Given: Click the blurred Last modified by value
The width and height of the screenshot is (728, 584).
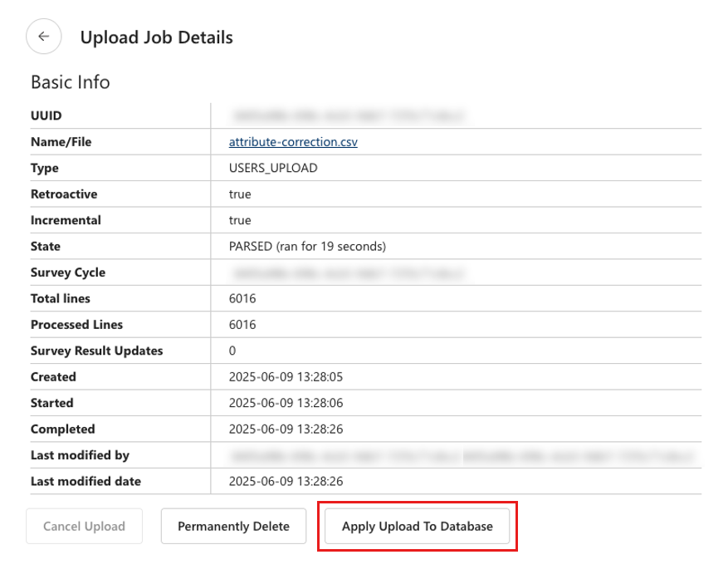Looking at the screenshot, I should pyautogui.click(x=463, y=456).
